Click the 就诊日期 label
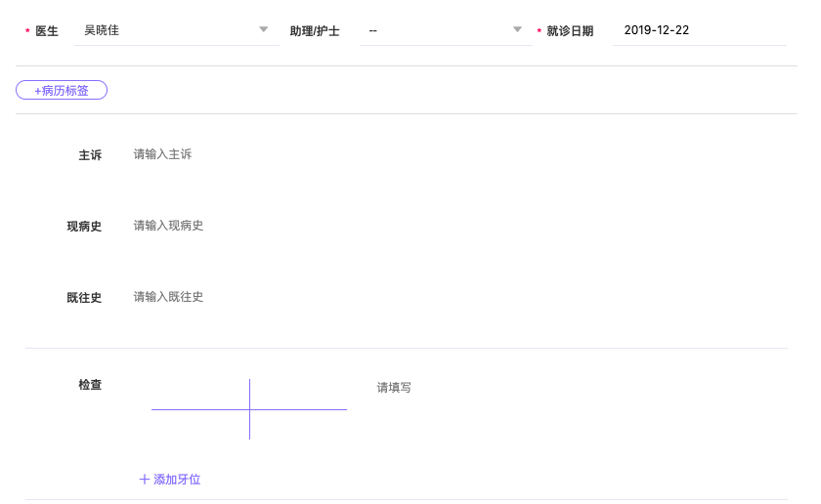The height and width of the screenshot is (504, 821). coord(570,31)
